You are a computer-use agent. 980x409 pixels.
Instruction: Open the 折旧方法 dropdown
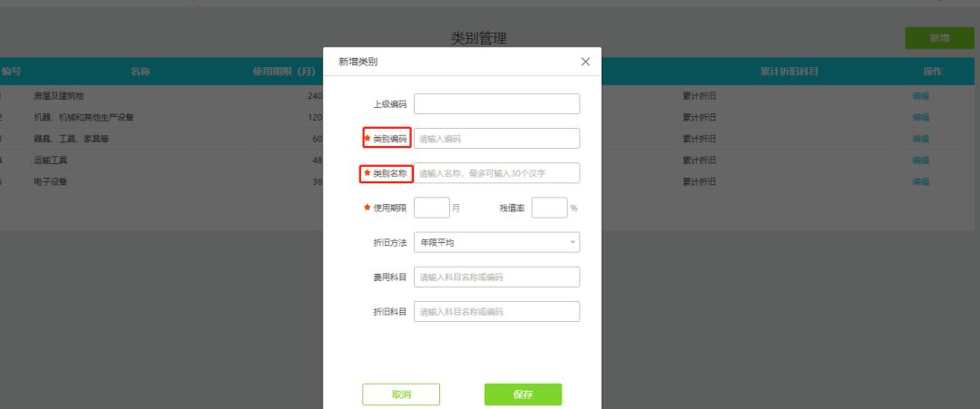tap(496, 242)
